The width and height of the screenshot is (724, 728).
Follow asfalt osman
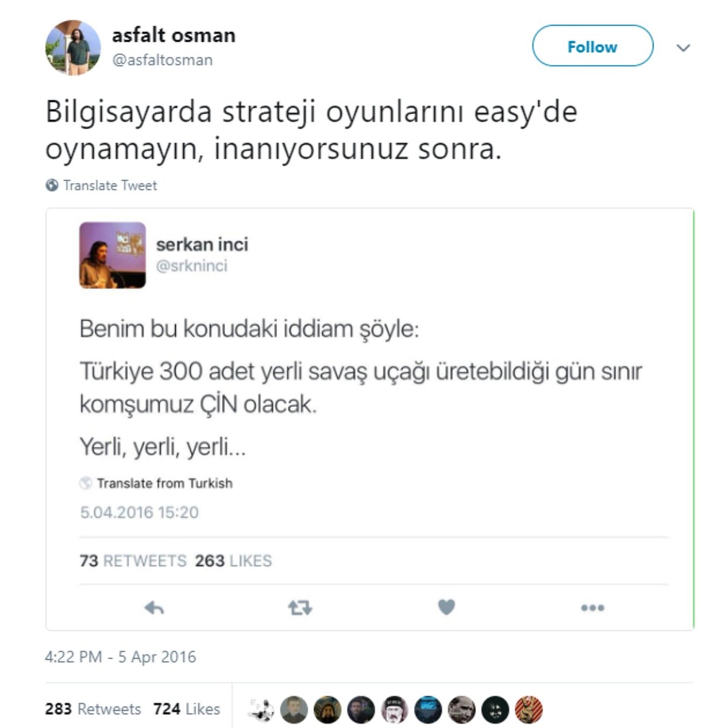[592, 46]
